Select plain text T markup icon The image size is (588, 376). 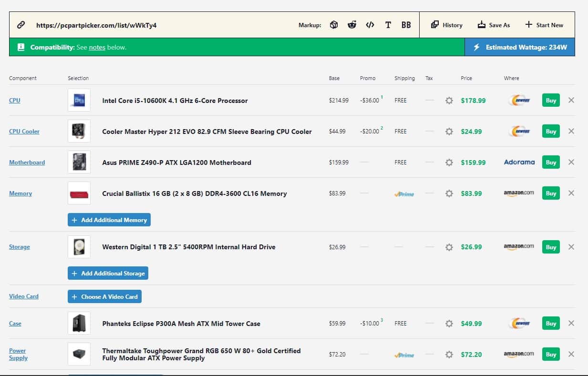point(388,25)
